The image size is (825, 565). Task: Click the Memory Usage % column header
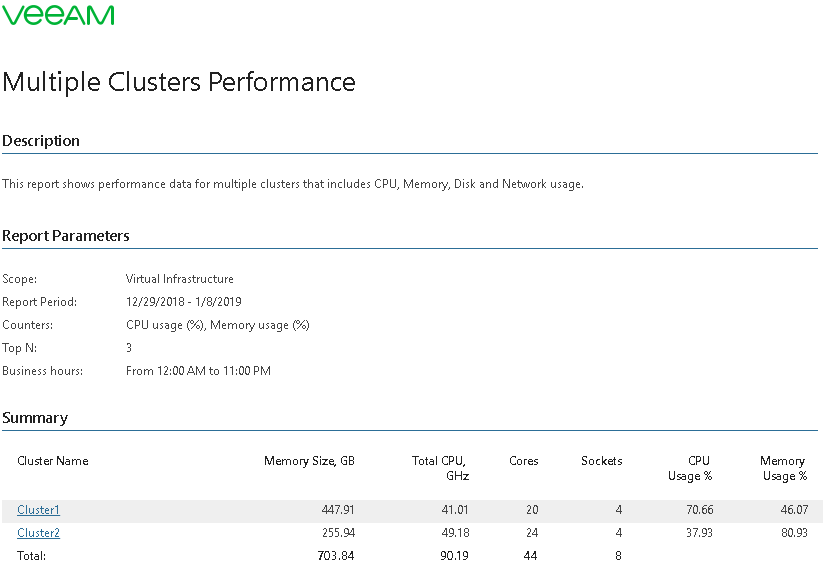783,468
